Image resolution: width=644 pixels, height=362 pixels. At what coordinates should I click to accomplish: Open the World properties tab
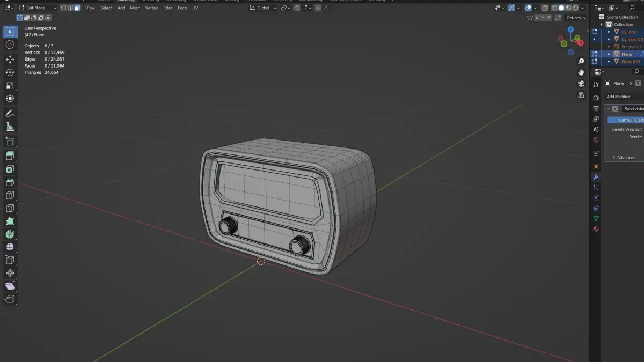tap(596, 140)
